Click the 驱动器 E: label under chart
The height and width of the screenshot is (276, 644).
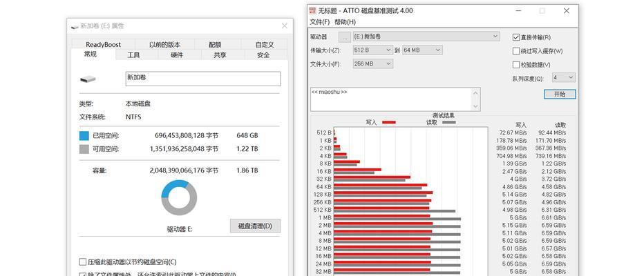point(180,230)
